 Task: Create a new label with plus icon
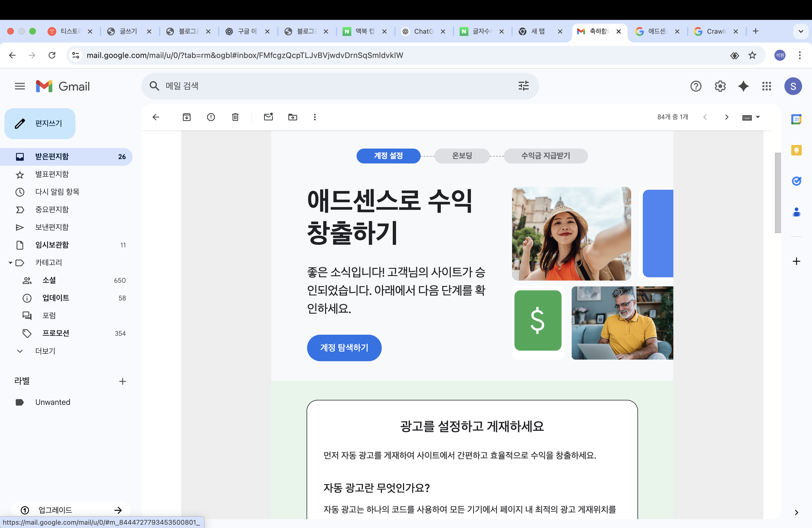[x=122, y=381]
